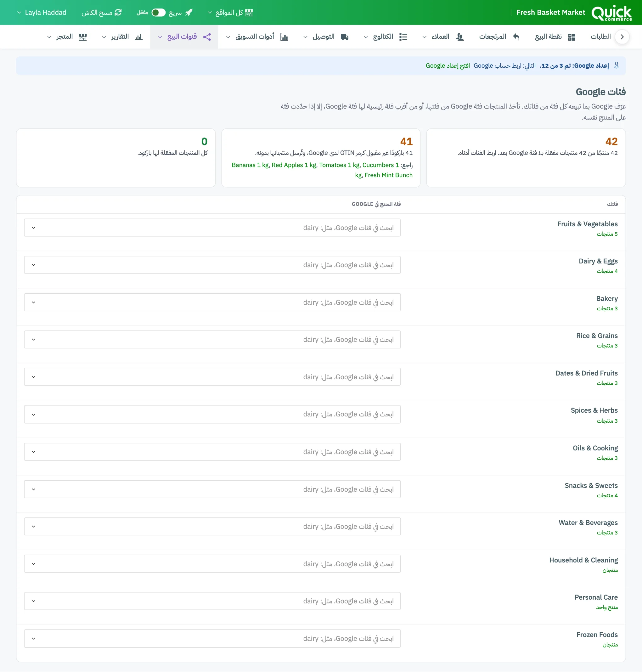Click the store icon beside كل المواقع
Screen dimensions: 642x672
pyautogui.click(x=249, y=13)
